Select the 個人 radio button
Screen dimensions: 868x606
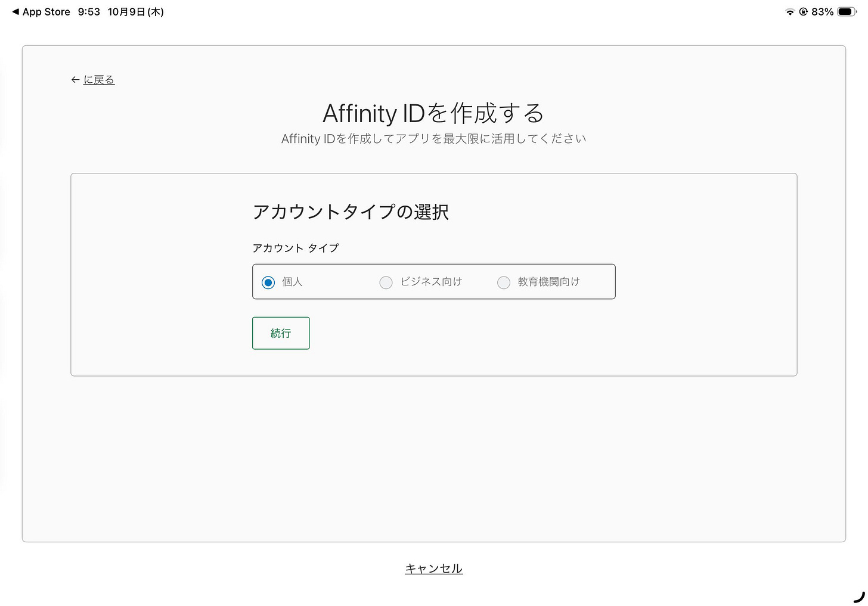click(x=268, y=282)
